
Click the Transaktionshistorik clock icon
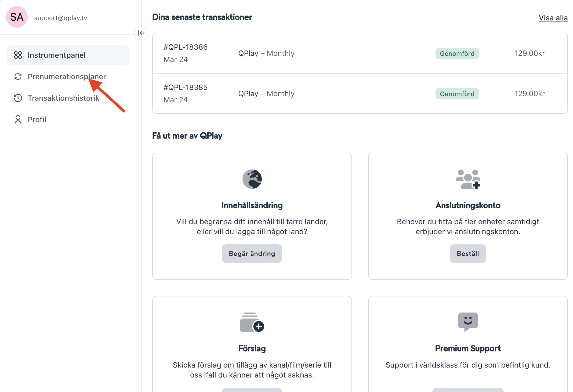pos(18,98)
